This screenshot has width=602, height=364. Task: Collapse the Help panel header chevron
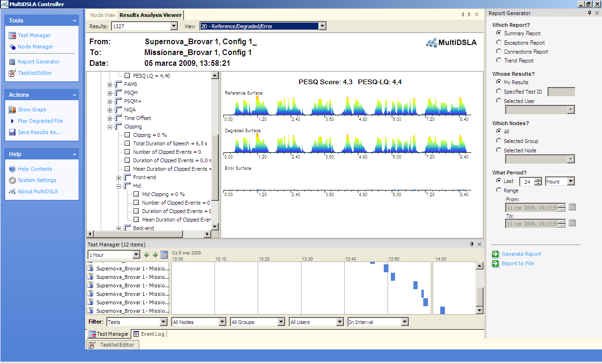[74, 154]
